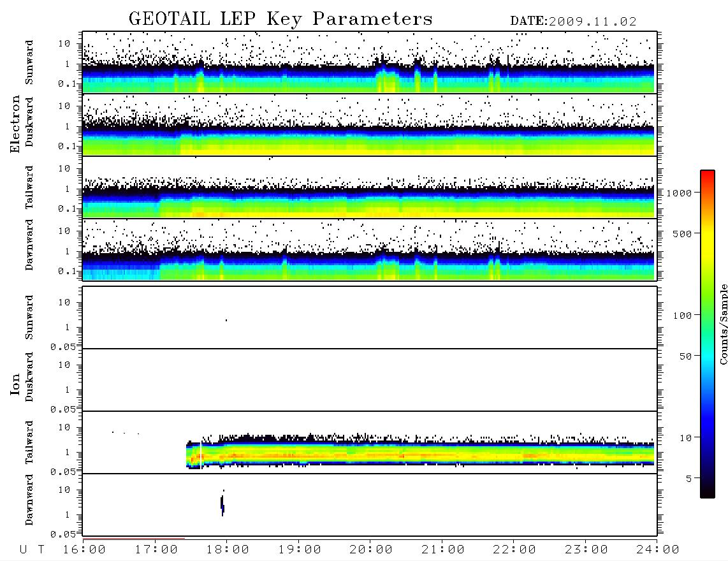Click the colorbar tick label 10
The image size is (728, 561).
click(x=685, y=438)
